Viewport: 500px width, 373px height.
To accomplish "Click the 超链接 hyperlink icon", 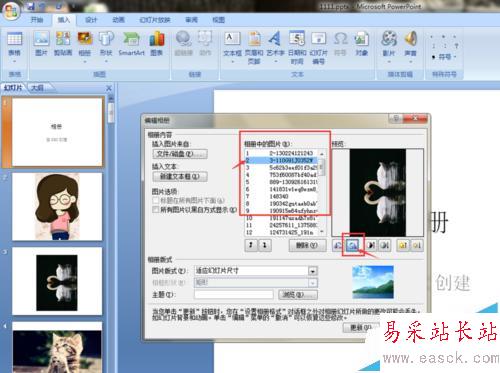I will 183,43.
